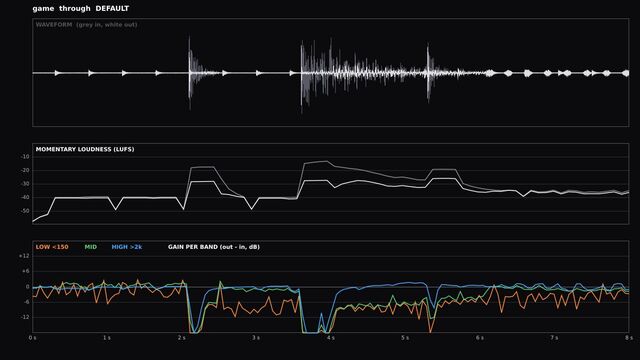Click the -6 gain axis label
Image resolution: width=640 pixels, height=360 pixels.
pos(26,302)
